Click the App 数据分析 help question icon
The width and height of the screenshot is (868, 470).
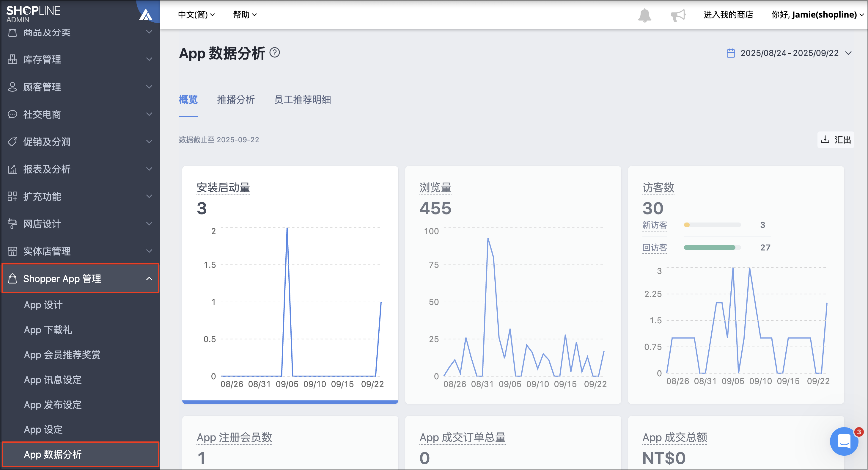point(275,53)
